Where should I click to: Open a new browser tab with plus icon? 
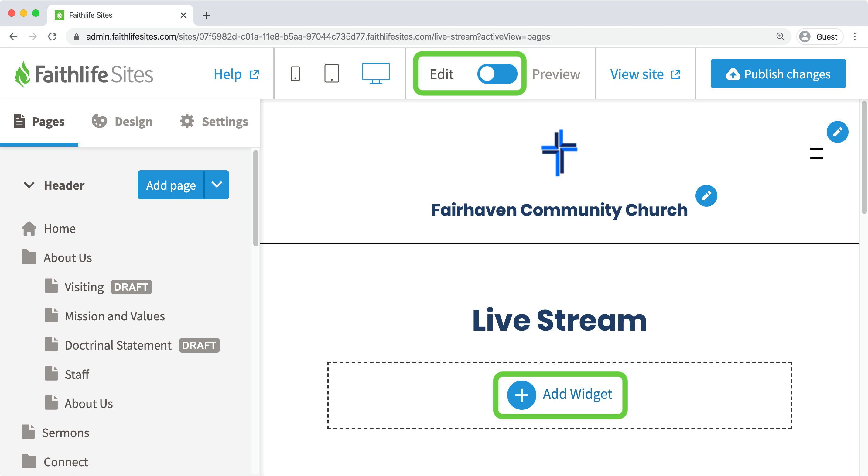click(x=206, y=15)
